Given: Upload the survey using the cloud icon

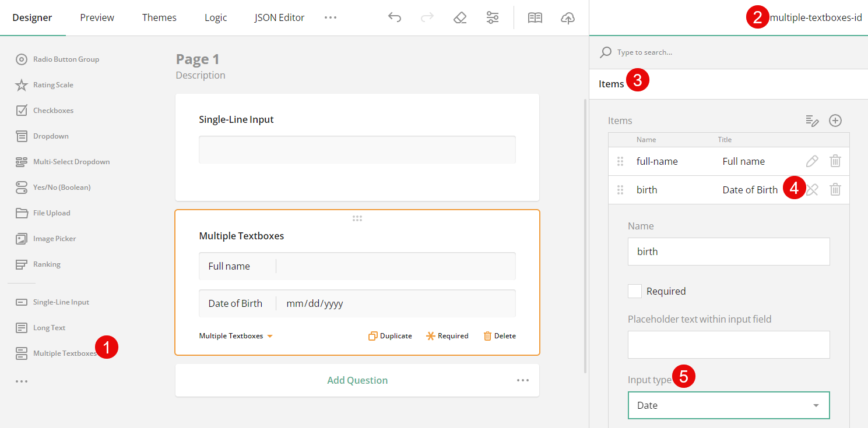Looking at the screenshot, I should (x=567, y=17).
